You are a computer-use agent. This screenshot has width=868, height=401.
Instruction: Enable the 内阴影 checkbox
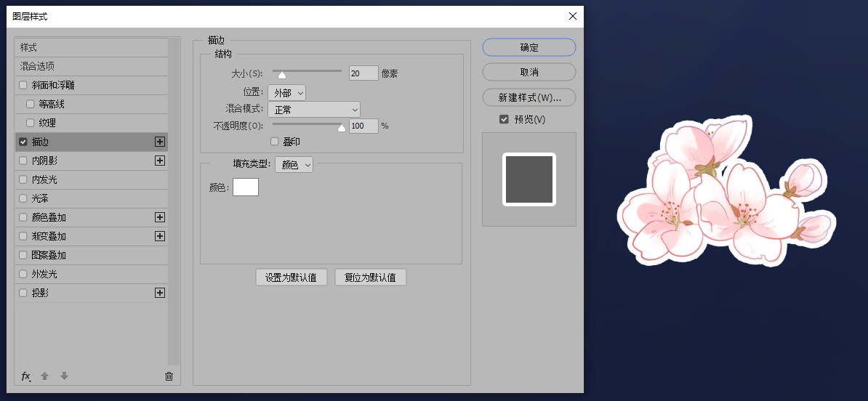(x=23, y=161)
